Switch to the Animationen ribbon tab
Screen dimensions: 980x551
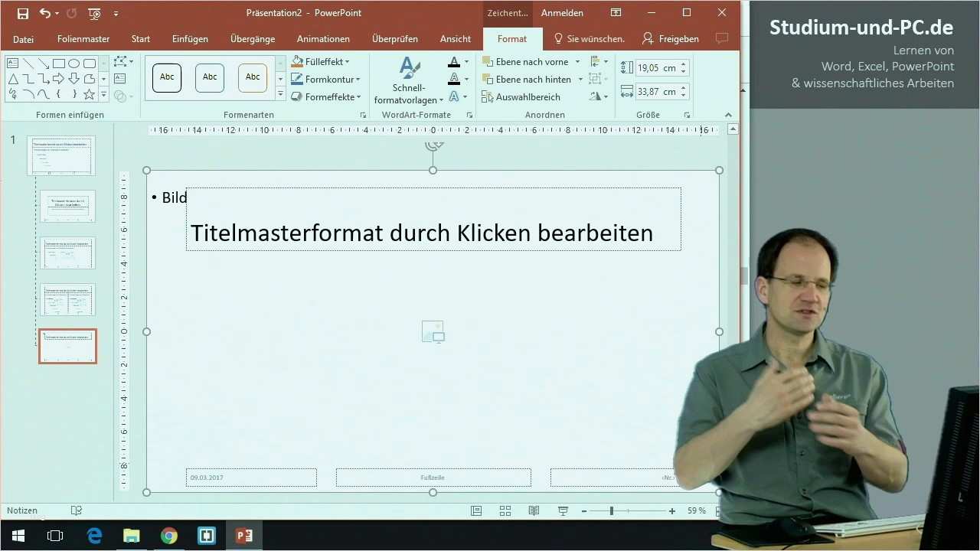tap(322, 38)
